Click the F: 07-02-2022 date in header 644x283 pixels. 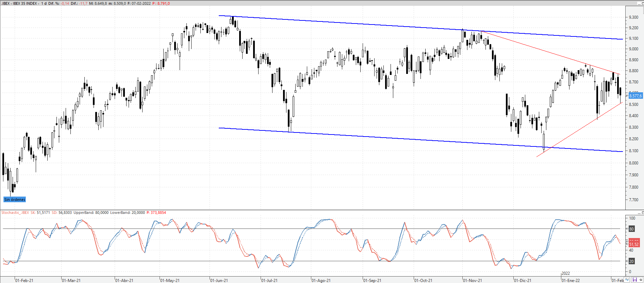click(139, 3)
